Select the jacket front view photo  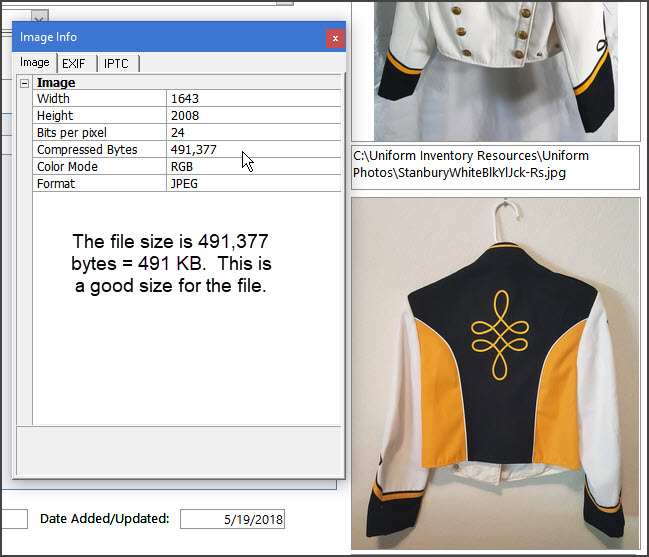pyautogui.click(x=494, y=70)
